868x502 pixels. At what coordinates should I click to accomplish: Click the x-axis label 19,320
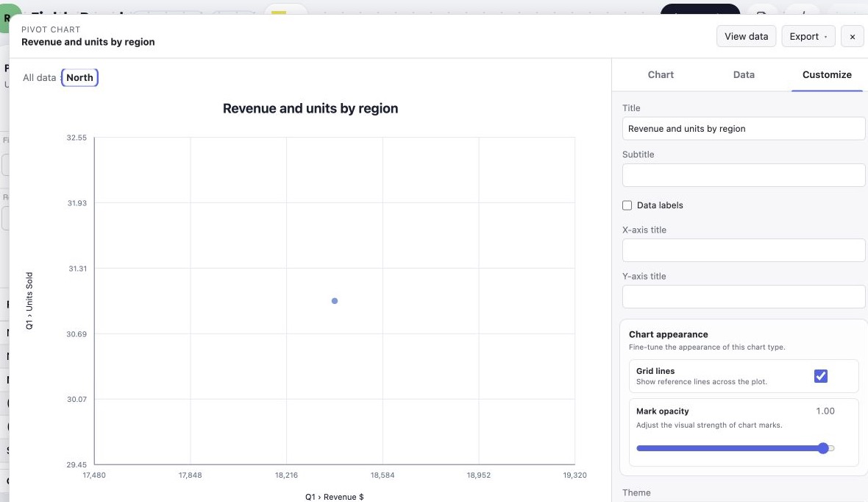point(574,476)
